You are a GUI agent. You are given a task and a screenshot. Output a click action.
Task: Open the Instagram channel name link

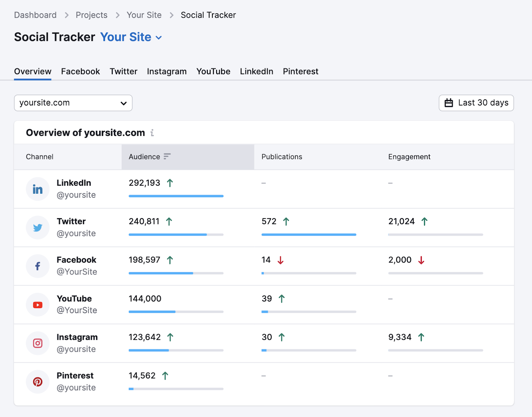pyautogui.click(x=77, y=337)
